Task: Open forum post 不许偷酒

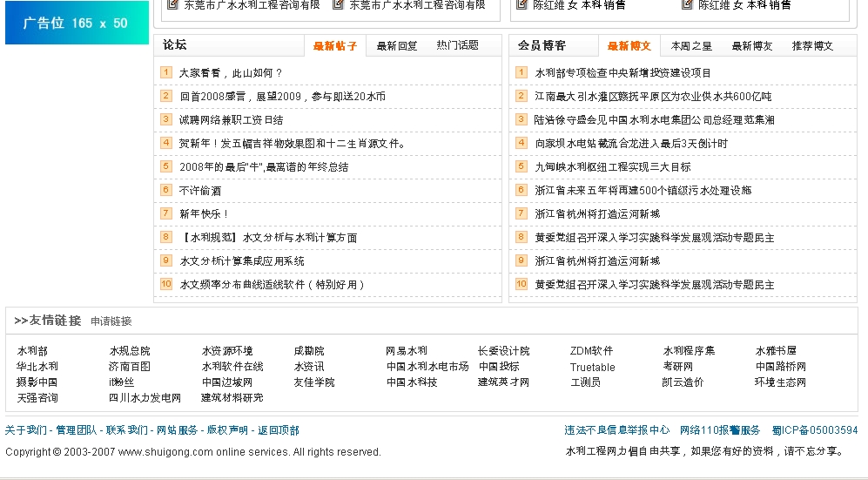Action: click(x=200, y=191)
